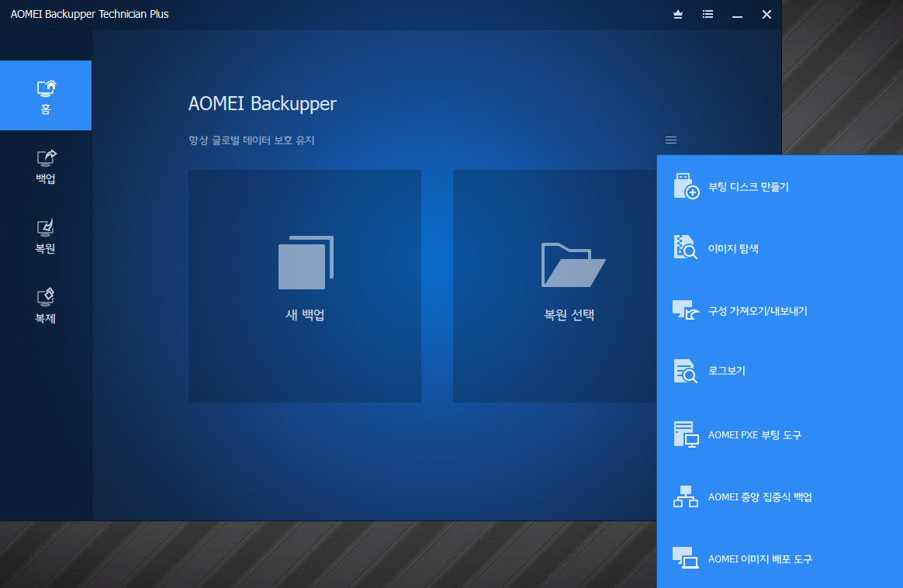Screen dimensions: 903x588
Task: Close the AOMEI Backupper window
Action: tap(766, 15)
